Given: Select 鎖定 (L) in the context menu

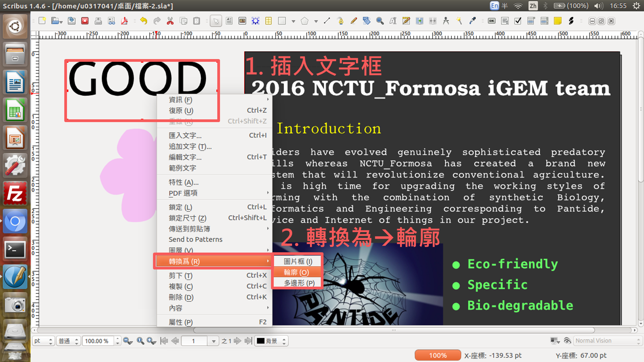Looking at the screenshot, I should click(215, 207).
